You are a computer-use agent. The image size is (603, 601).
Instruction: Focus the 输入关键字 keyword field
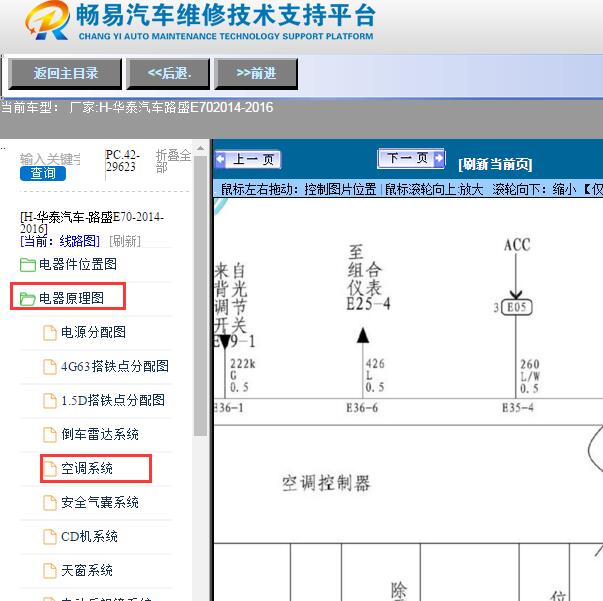[51, 159]
